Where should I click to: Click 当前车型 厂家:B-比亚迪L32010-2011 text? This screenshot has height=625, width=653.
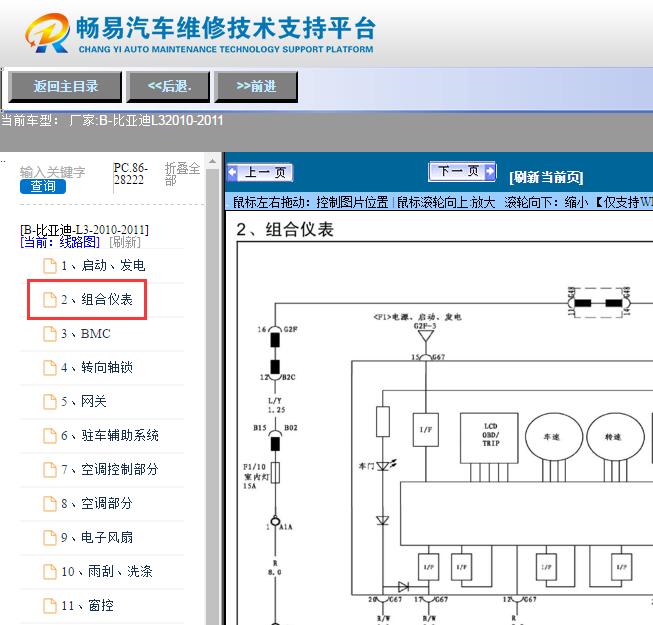pyautogui.click(x=112, y=120)
